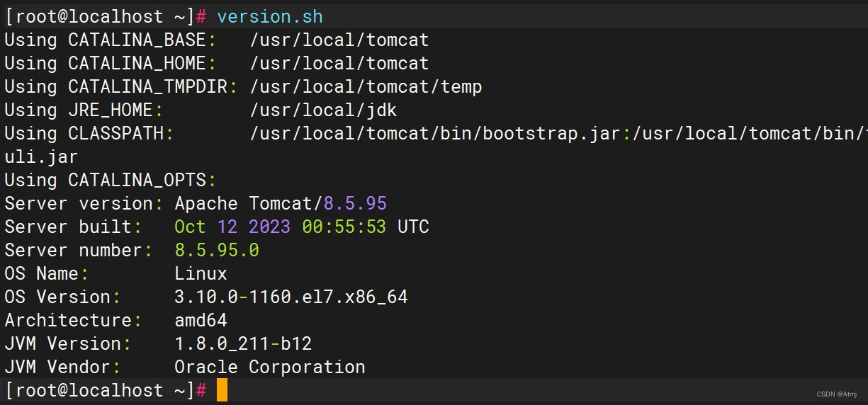Click the Tomcat version 8.5.95

pos(355,203)
